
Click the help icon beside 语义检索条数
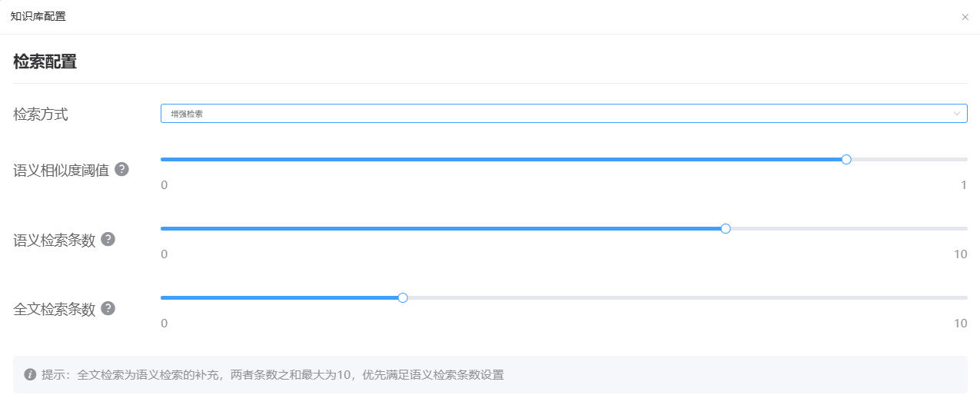(108, 239)
